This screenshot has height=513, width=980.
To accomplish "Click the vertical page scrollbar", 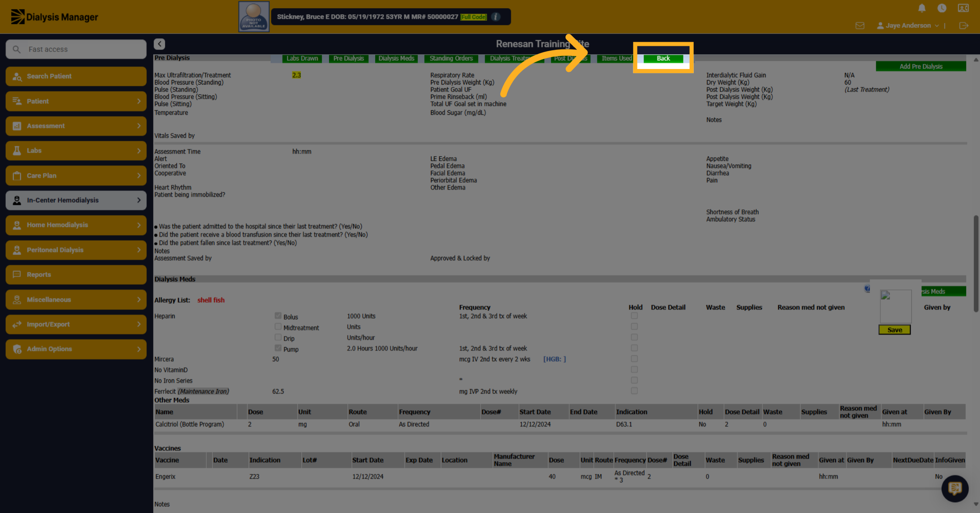I will pos(976,263).
